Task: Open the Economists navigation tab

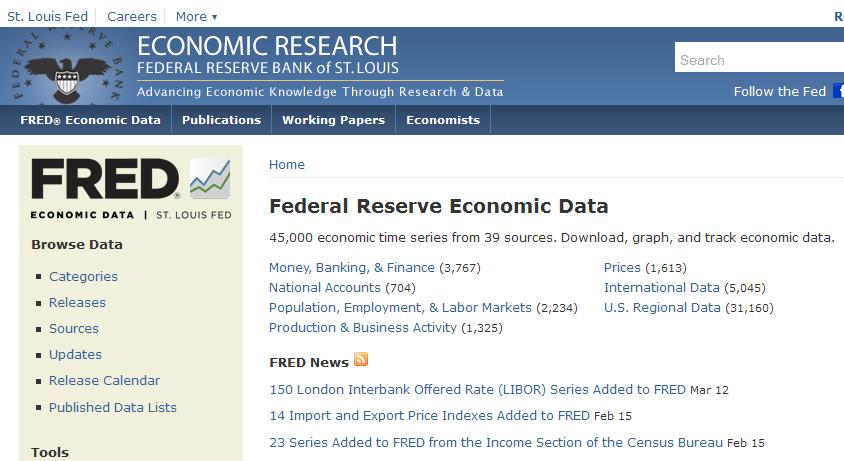Action: click(x=443, y=120)
